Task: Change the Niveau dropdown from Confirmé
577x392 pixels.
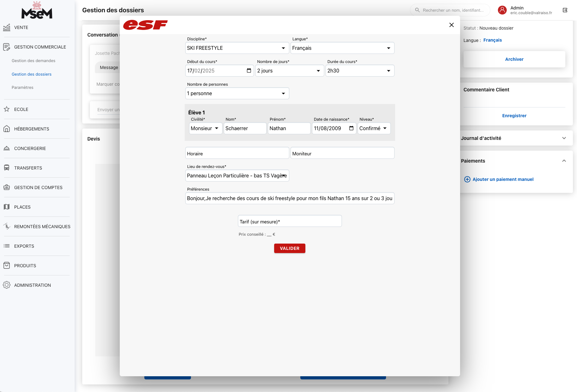Action: [374, 128]
